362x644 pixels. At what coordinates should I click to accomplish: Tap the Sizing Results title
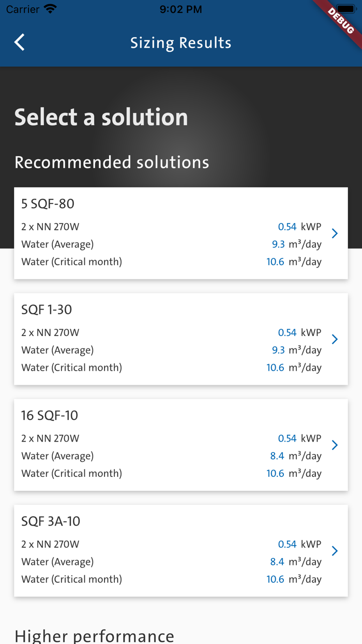tap(181, 42)
